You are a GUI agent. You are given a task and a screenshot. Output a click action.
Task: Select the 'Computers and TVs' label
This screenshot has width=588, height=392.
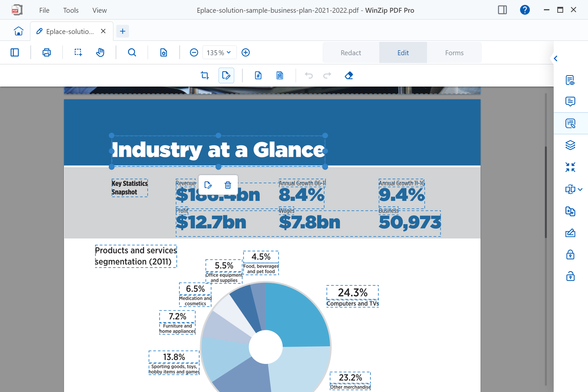[352, 303]
